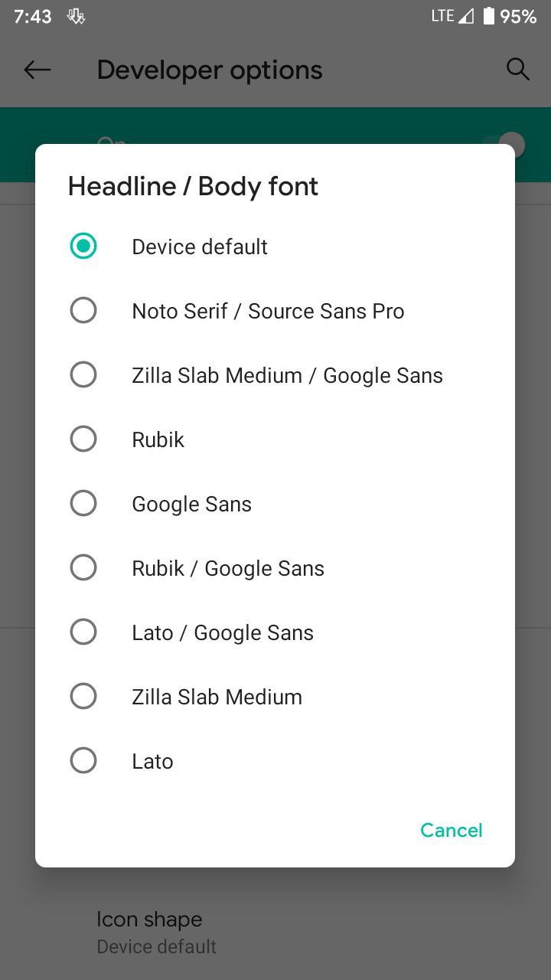Tap the Headline / Body font dialog title

pyautogui.click(x=193, y=187)
